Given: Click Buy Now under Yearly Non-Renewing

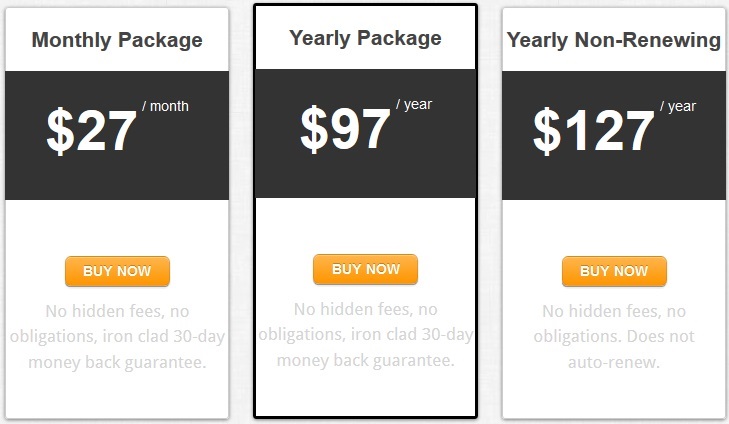Looking at the screenshot, I should click(614, 271).
